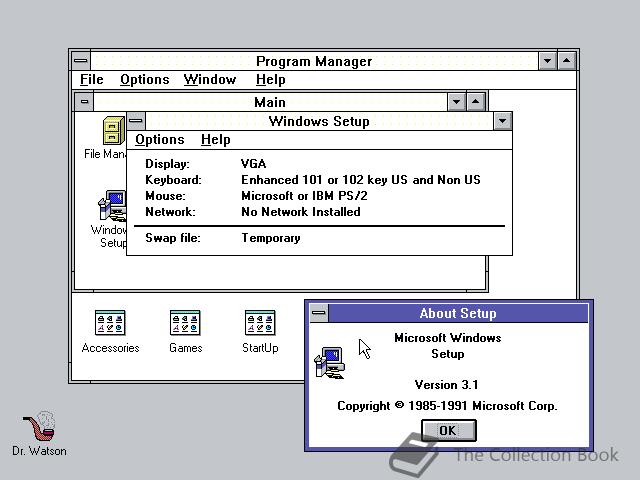Open the Accessories program group icon
The width and height of the screenshot is (640, 480).
pos(110,322)
